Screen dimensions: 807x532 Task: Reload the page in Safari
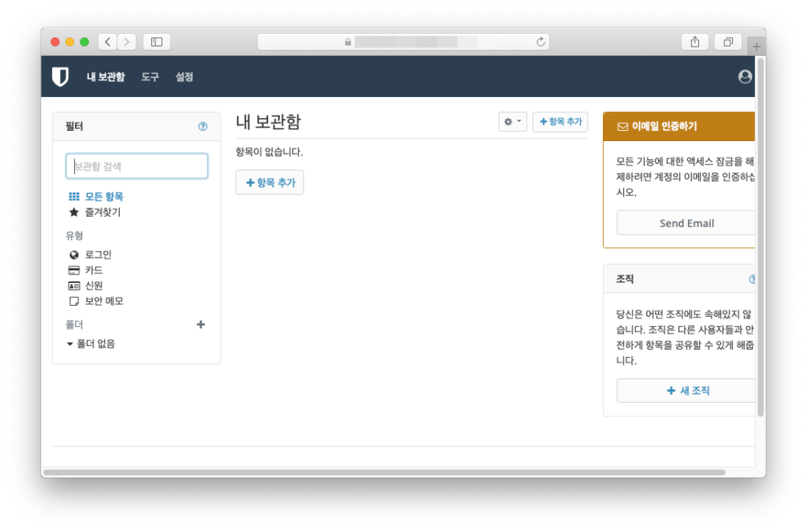pyautogui.click(x=541, y=43)
